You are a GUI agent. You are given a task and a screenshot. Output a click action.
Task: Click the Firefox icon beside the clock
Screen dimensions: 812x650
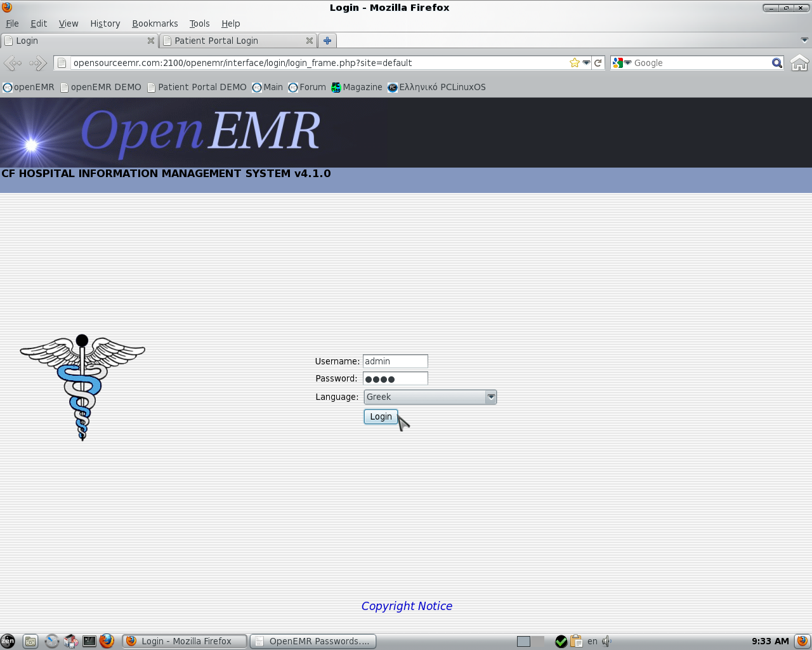[802, 641]
